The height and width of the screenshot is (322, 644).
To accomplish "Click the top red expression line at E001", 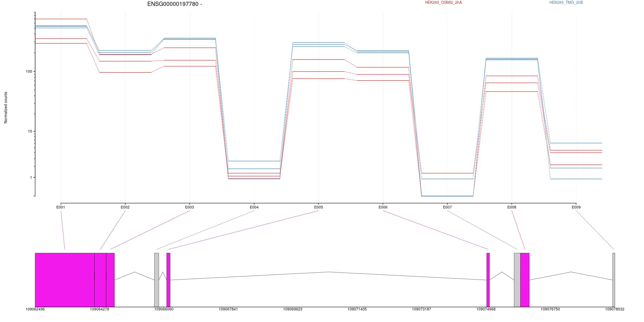I will click(x=61, y=19).
